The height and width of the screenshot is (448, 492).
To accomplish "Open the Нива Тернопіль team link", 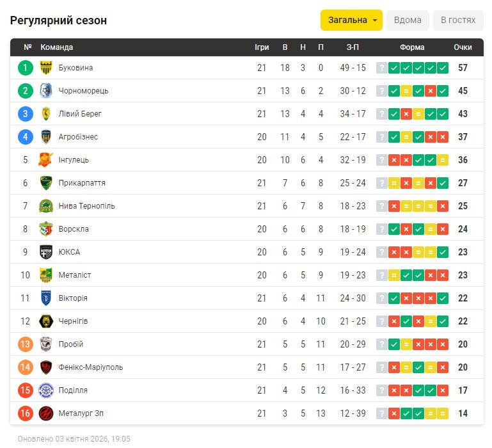I will click(x=86, y=206).
